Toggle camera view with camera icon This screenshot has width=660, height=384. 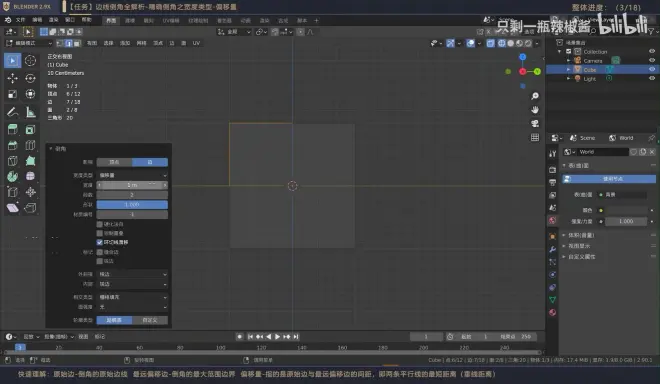(535, 124)
